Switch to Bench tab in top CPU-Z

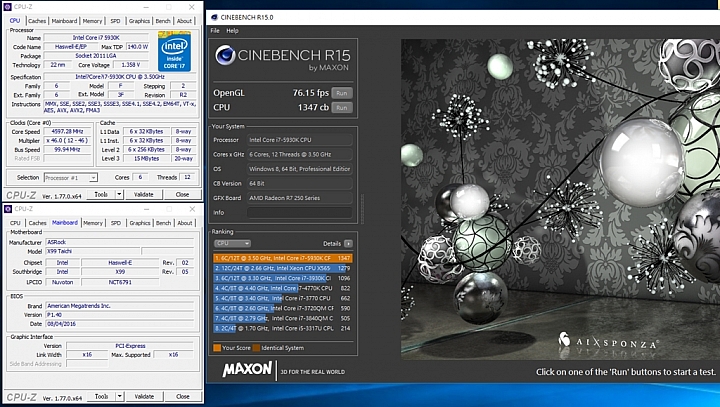click(163, 21)
